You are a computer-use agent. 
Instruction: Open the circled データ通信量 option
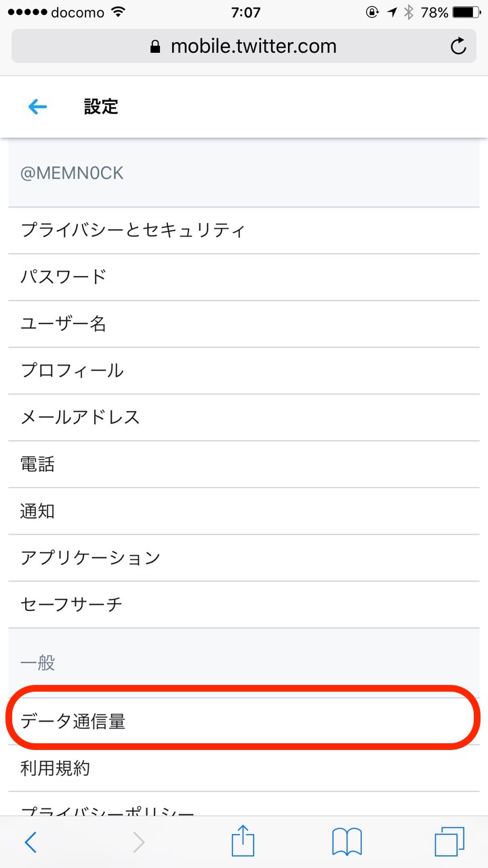coord(73,722)
